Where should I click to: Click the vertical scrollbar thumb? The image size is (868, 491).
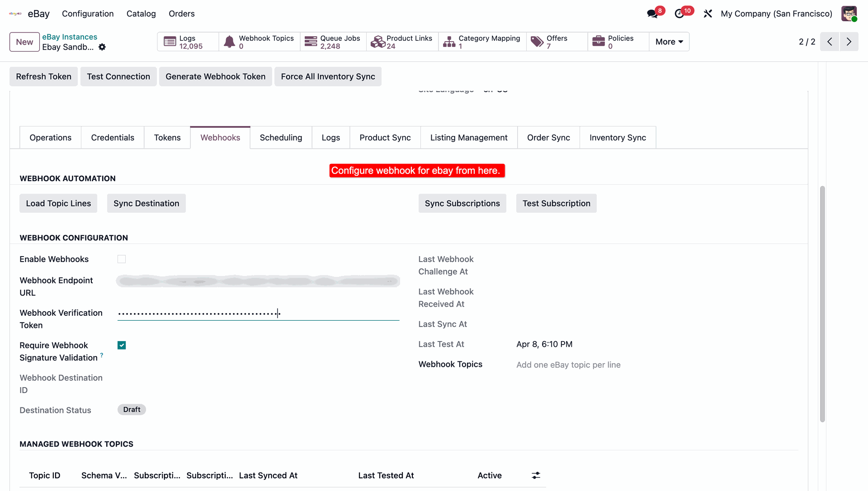tap(822, 304)
